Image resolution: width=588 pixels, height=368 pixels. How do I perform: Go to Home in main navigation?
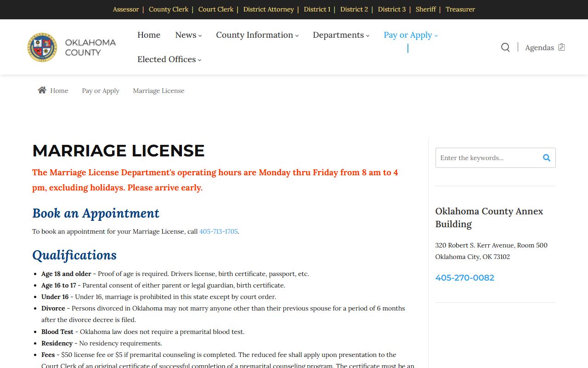pos(149,35)
